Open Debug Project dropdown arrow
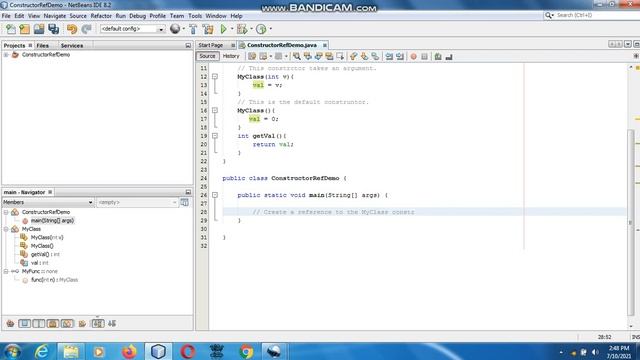The height and width of the screenshot is (360, 640). pos(251,29)
